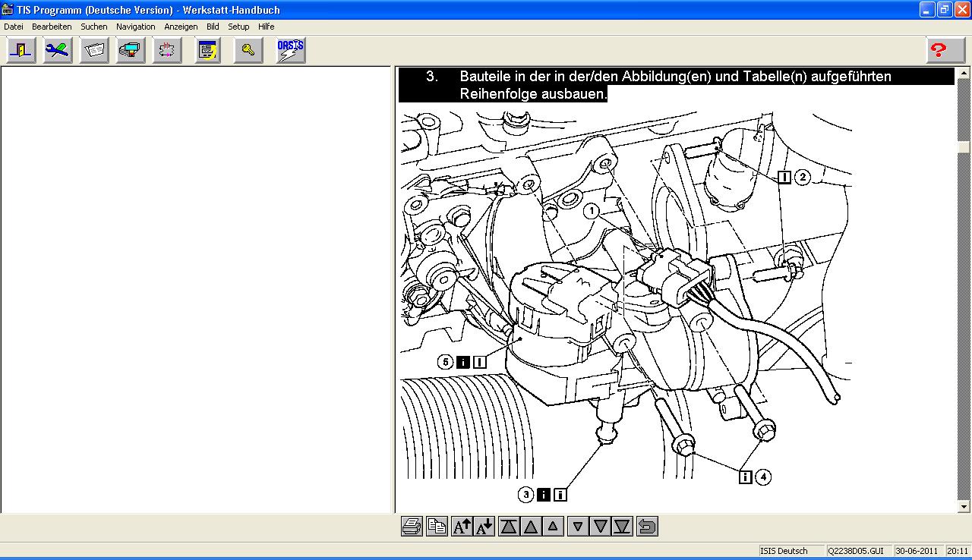Screen dimensions: 972x560
Task: Click the exit door toolbar icon
Action: click(21, 51)
